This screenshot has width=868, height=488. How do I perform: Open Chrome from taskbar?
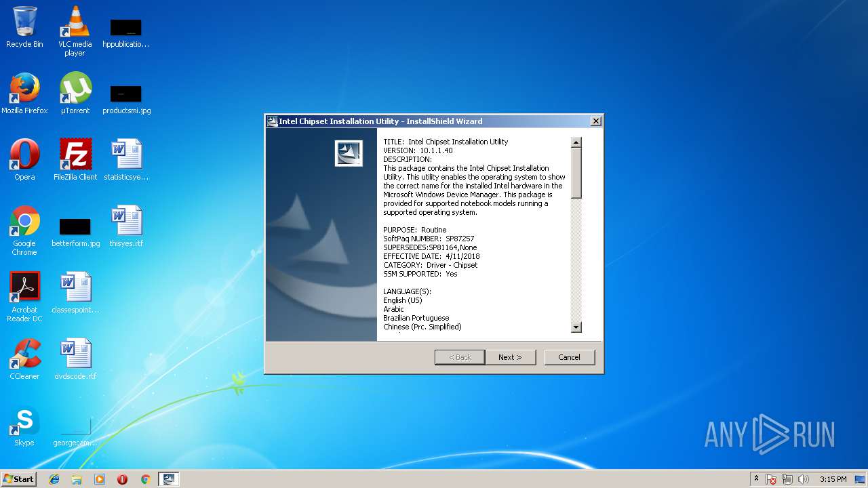(x=145, y=479)
